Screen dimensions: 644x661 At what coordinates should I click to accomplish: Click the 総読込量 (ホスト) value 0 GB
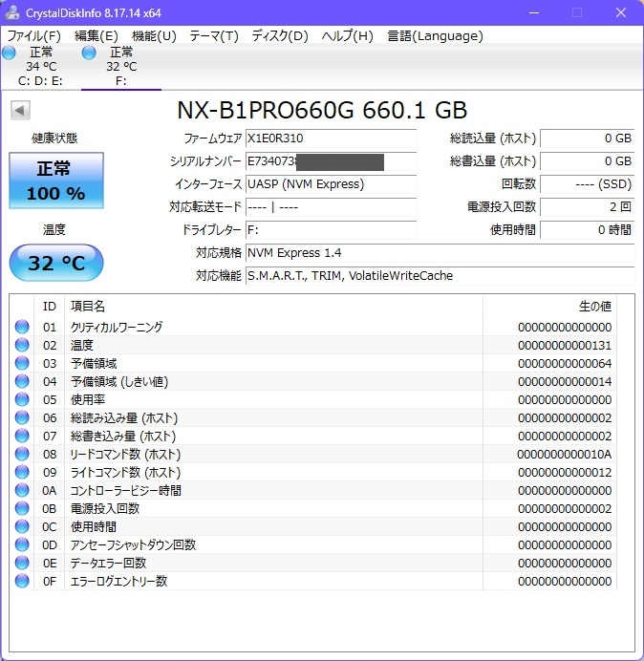point(587,139)
